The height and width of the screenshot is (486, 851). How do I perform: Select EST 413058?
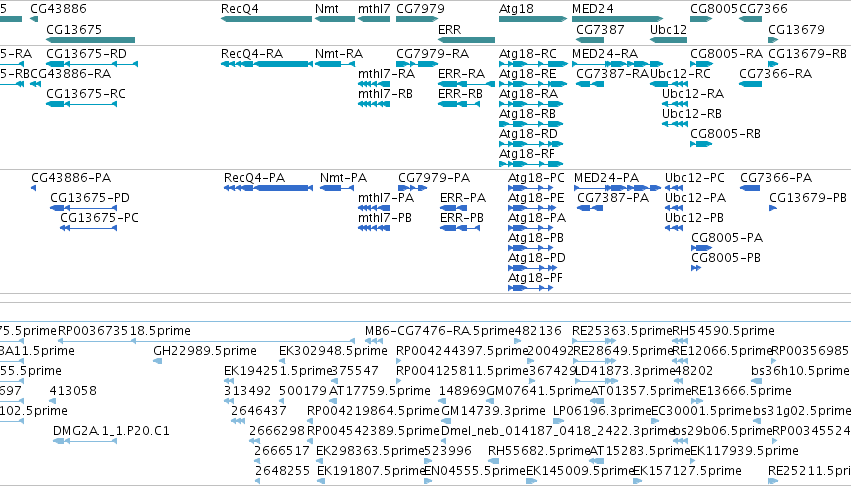pos(53,401)
